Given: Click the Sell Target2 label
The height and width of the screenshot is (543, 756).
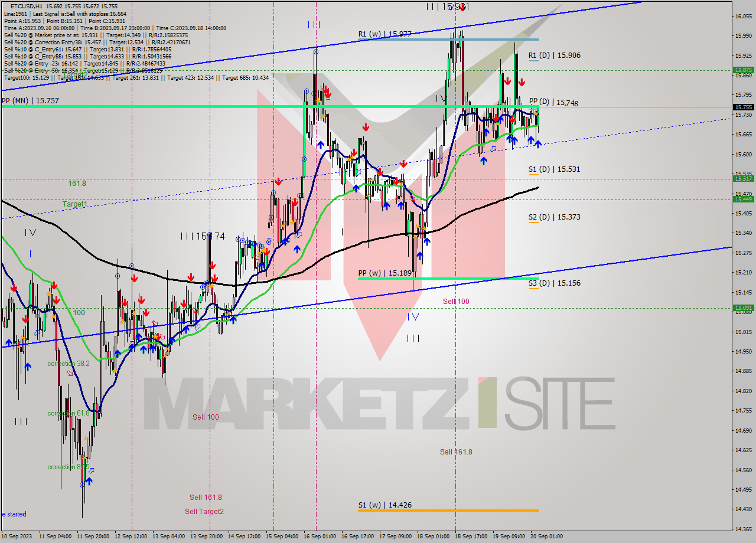Looking at the screenshot, I should [204, 512].
